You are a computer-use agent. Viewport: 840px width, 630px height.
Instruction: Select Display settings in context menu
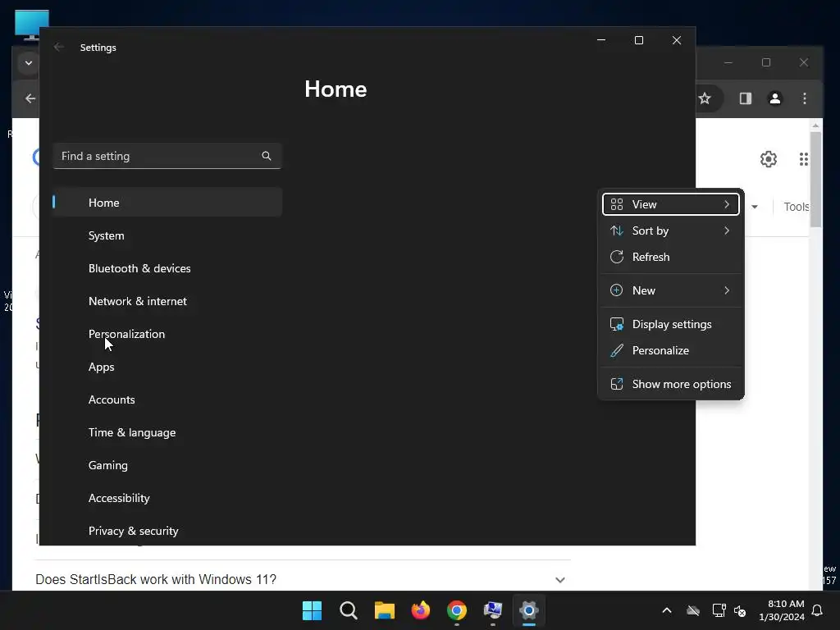[671, 324]
